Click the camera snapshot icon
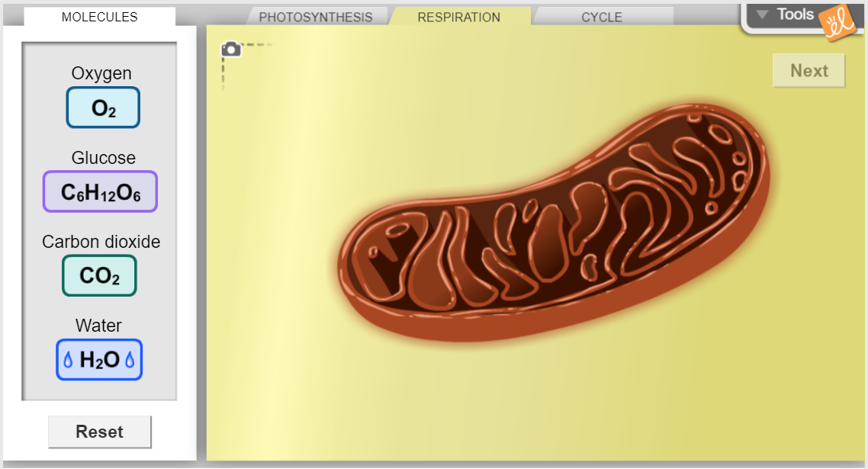Viewport: 868px width, 469px height. [231, 50]
